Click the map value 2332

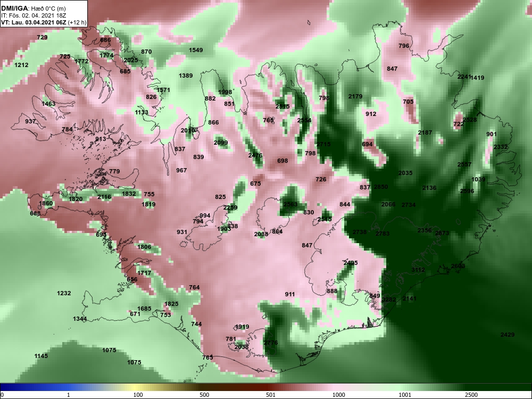(x=501, y=147)
